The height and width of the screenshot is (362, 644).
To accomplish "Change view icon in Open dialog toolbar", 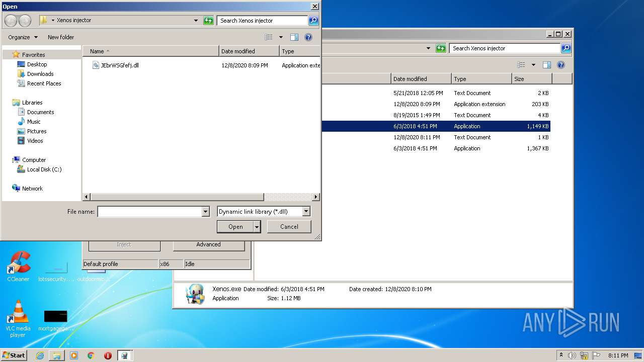I will pos(268,37).
